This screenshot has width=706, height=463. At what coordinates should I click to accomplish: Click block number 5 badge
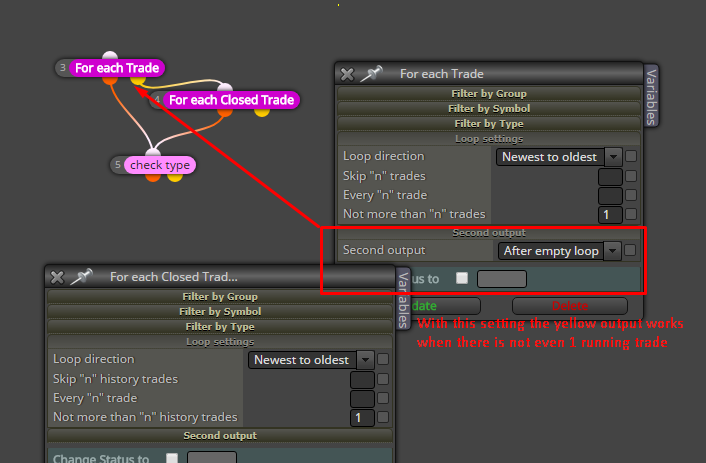pyautogui.click(x=118, y=165)
